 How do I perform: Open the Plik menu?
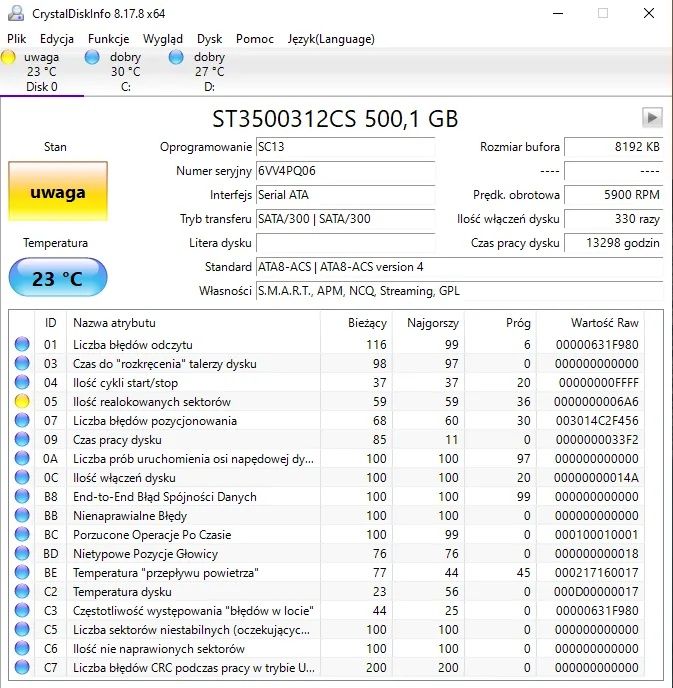17,39
